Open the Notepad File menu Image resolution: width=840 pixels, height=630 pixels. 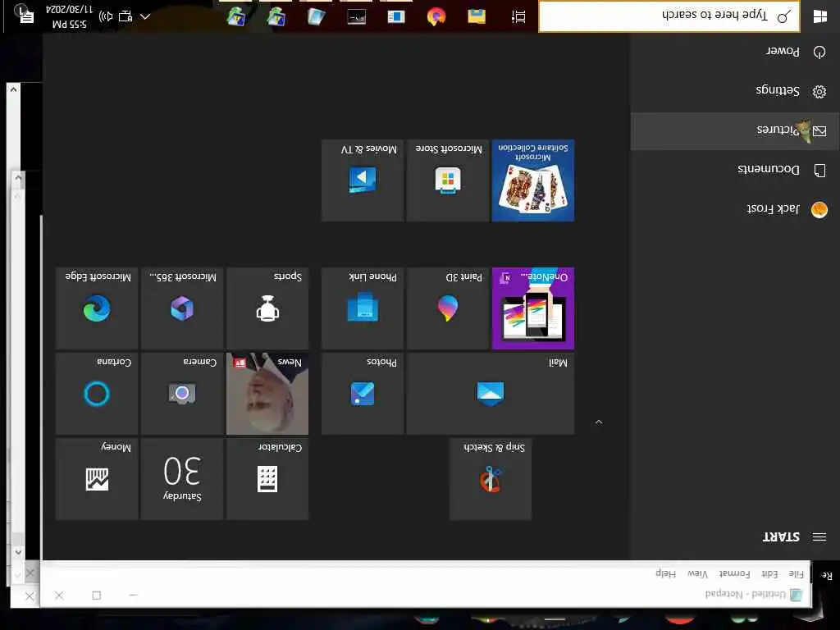point(797,573)
